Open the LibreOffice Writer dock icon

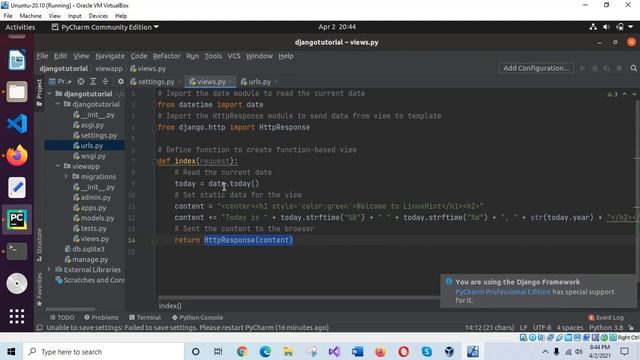pyautogui.click(x=17, y=60)
